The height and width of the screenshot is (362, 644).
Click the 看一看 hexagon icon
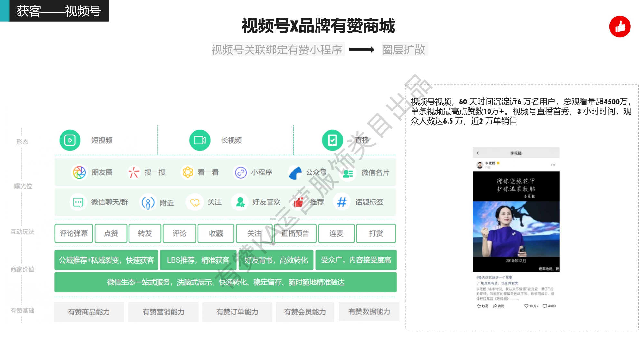pyautogui.click(x=188, y=172)
